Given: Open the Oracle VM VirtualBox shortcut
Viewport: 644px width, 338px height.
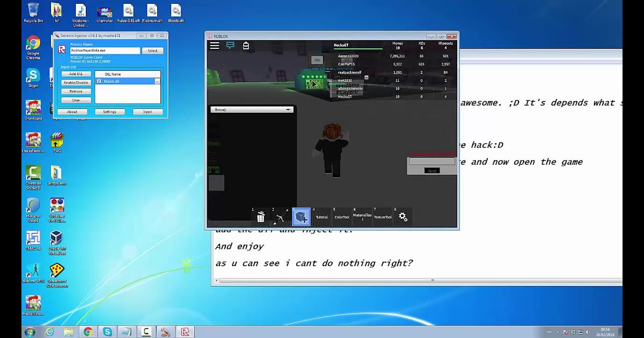Looking at the screenshot, I should click(x=56, y=242).
